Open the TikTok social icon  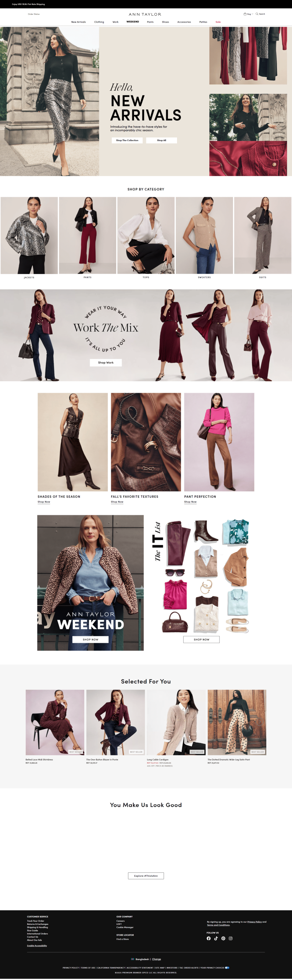pos(216,938)
